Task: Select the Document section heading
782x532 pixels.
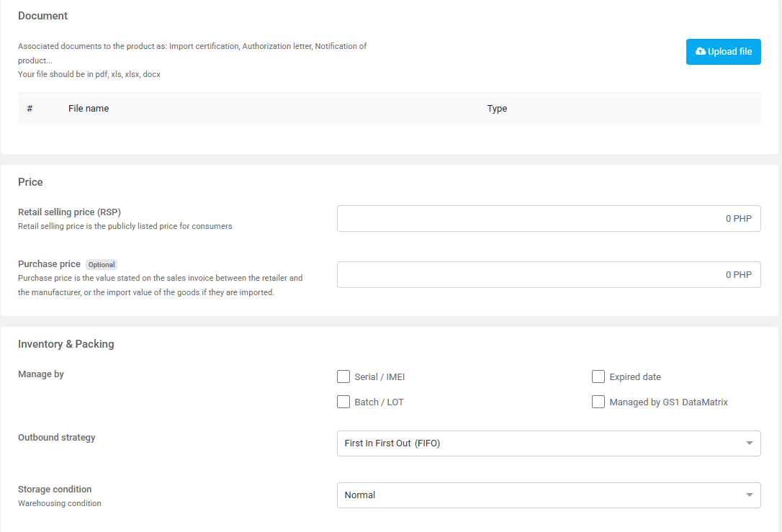Action: tap(42, 16)
